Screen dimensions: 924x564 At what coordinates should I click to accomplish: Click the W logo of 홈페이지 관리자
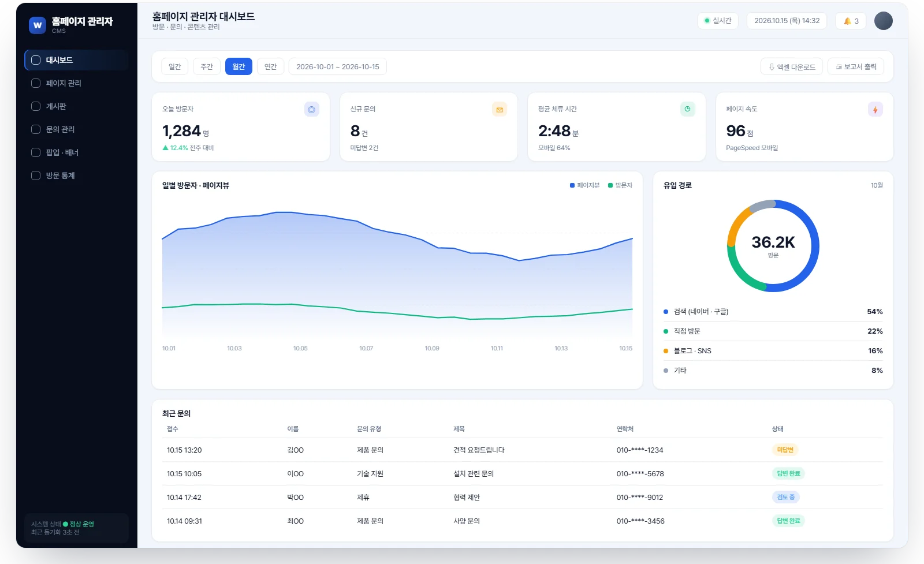38,25
